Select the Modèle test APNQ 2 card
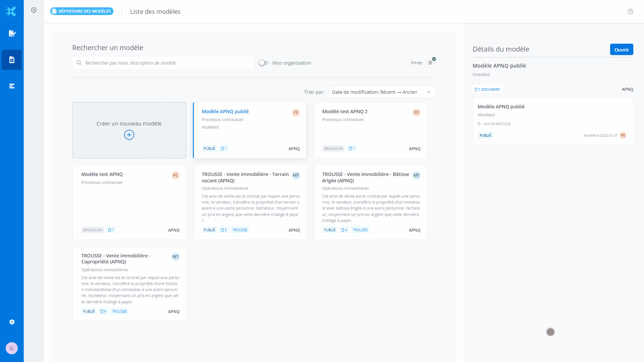The height and width of the screenshot is (362, 644). coord(370,130)
